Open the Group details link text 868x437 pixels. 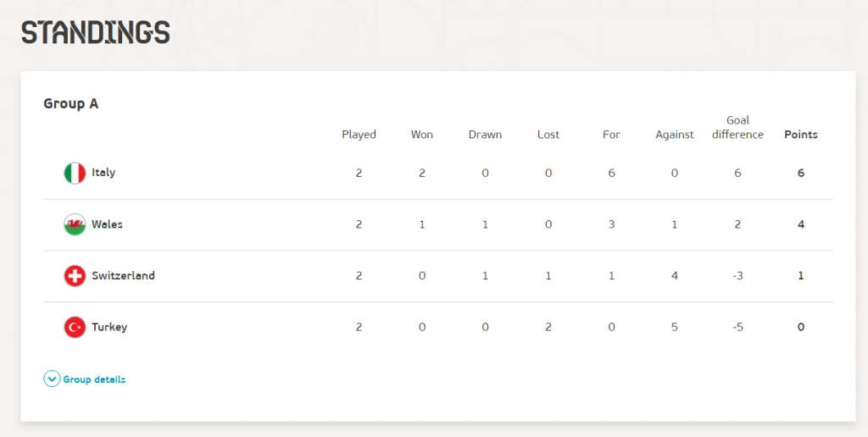95,379
